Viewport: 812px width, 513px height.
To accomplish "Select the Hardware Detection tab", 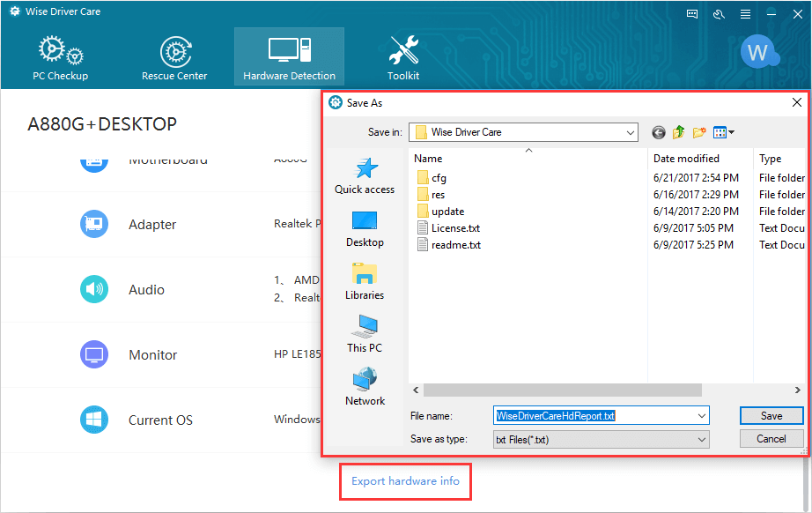I will [289, 56].
